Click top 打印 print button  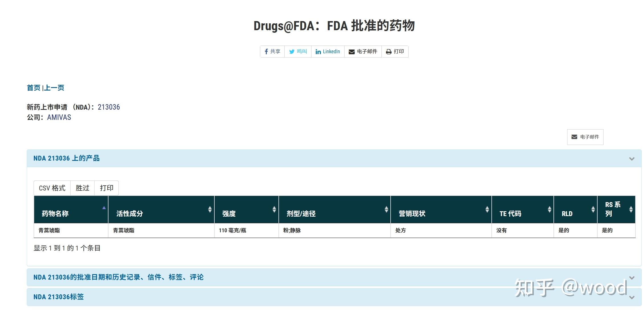pyautogui.click(x=395, y=52)
